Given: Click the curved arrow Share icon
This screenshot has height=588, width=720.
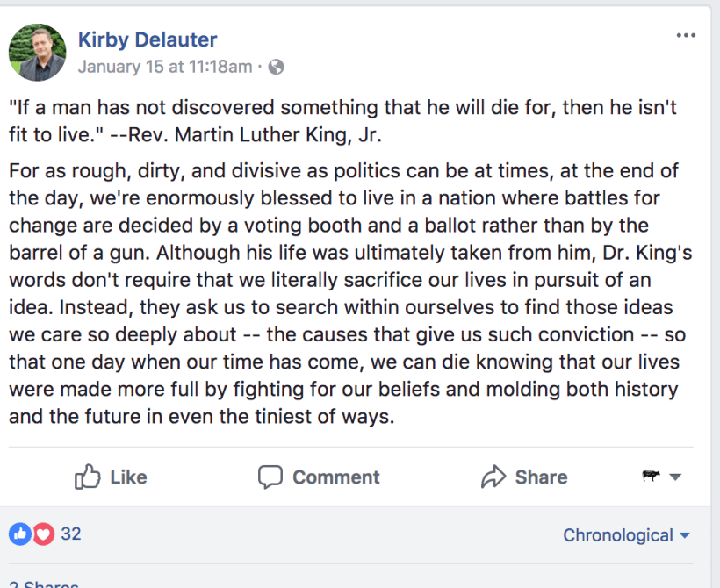Looking at the screenshot, I should pyautogui.click(x=494, y=477).
